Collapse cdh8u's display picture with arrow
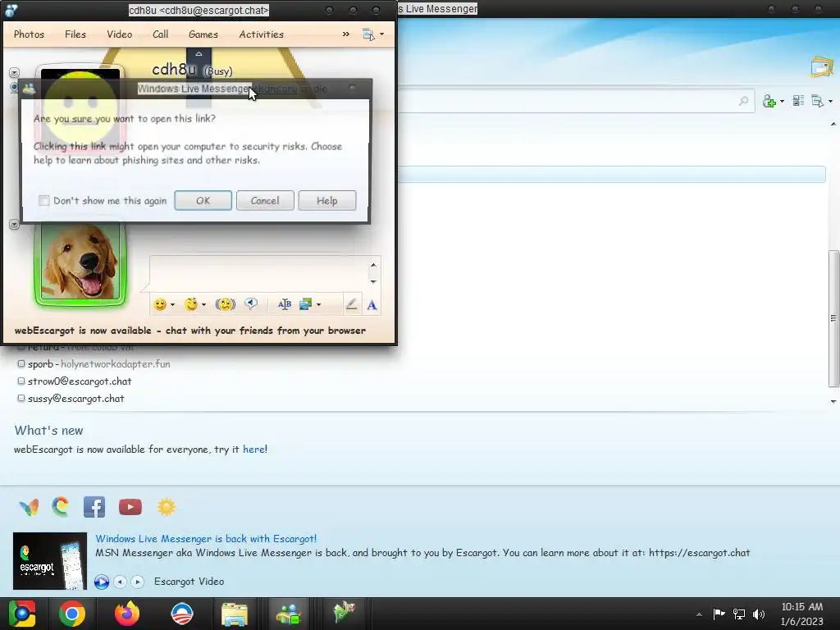This screenshot has width=840, height=630. point(15,72)
